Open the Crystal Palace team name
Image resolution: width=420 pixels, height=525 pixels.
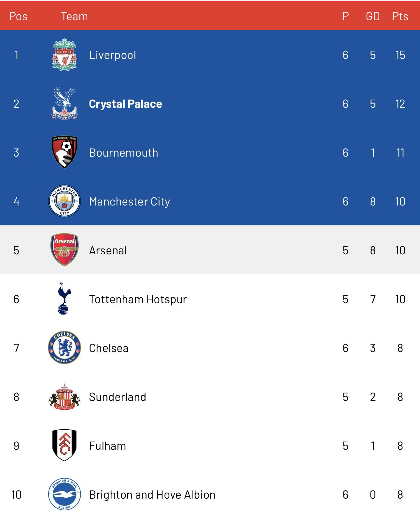[125, 104]
